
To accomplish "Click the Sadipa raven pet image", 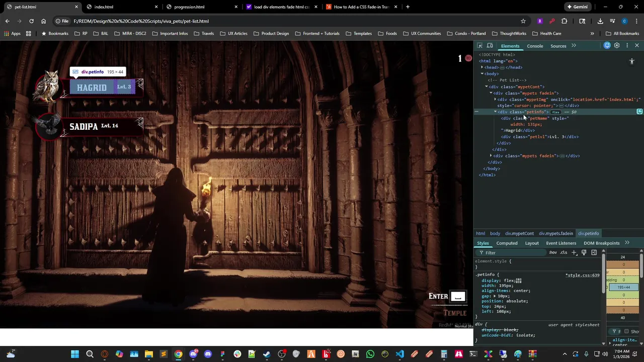I will pyautogui.click(x=48, y=126).
